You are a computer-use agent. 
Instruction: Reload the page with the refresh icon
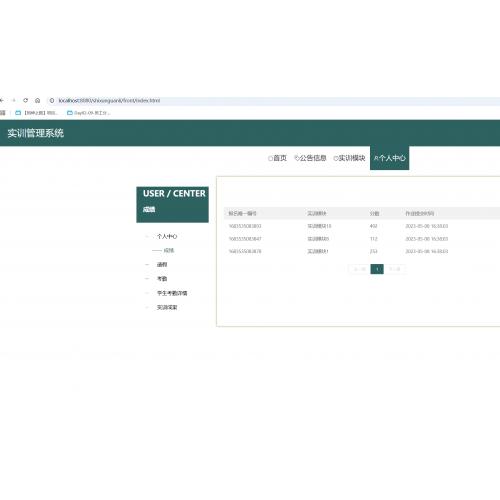26,100
